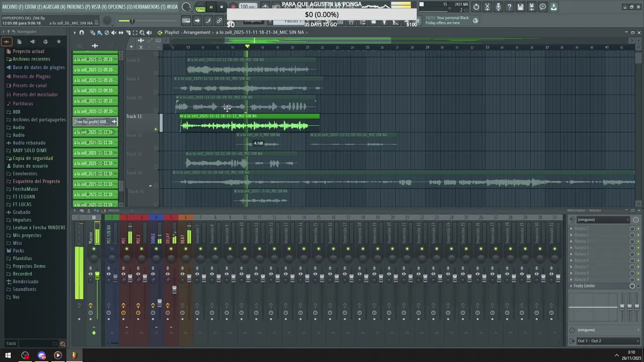Open the PATRONES menu
This screenshot has width=644, height=362.
pos(78,7)
